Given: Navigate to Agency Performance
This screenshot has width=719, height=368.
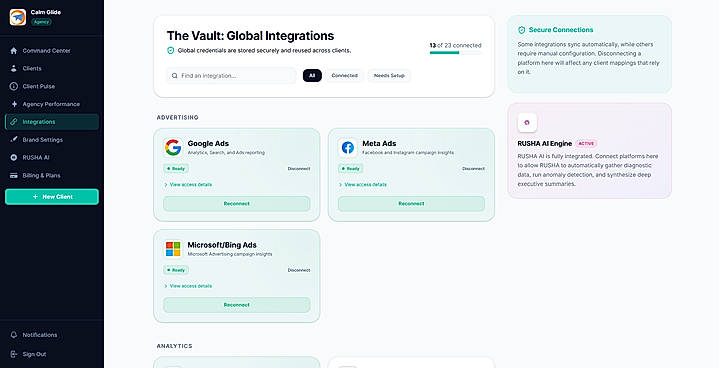Looking at the screenshot, I should coord(51,104).
